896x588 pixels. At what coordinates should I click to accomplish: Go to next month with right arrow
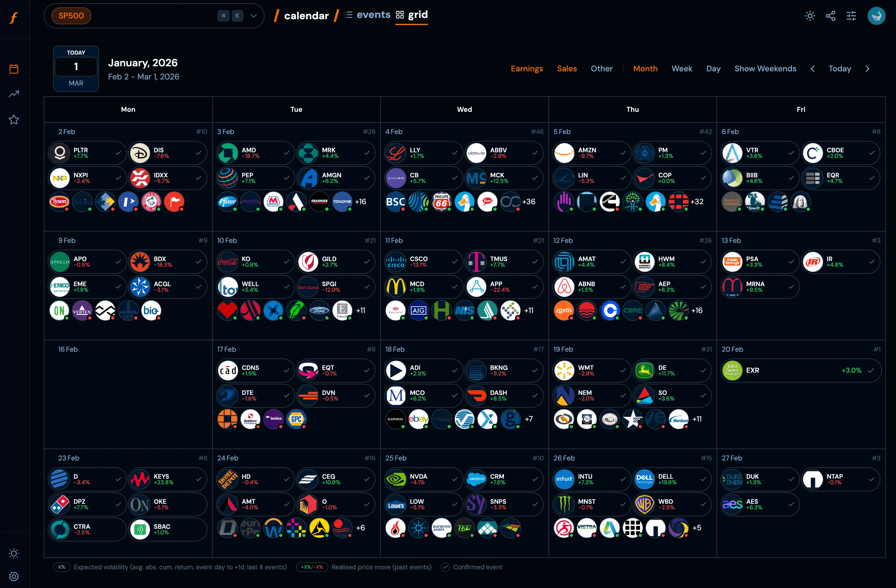867,69
